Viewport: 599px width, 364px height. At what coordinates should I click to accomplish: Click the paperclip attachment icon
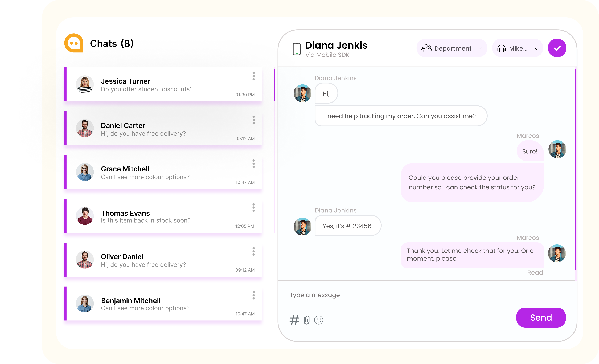307,320
